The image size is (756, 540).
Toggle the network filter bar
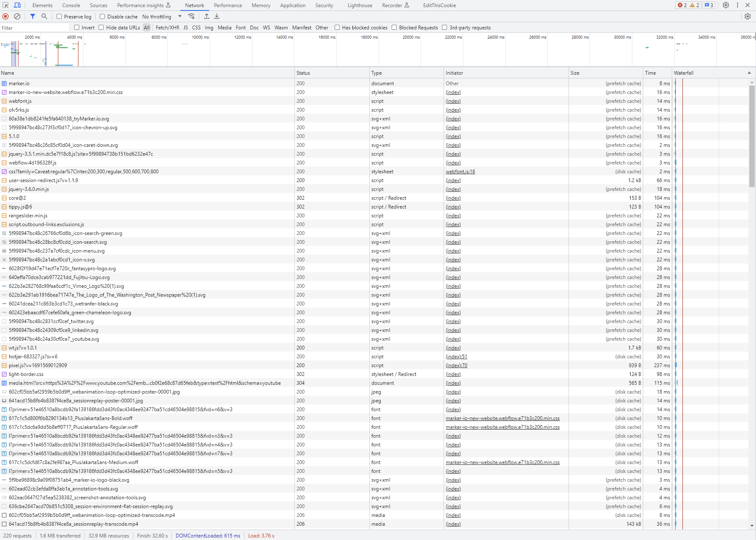click(33, 16)
